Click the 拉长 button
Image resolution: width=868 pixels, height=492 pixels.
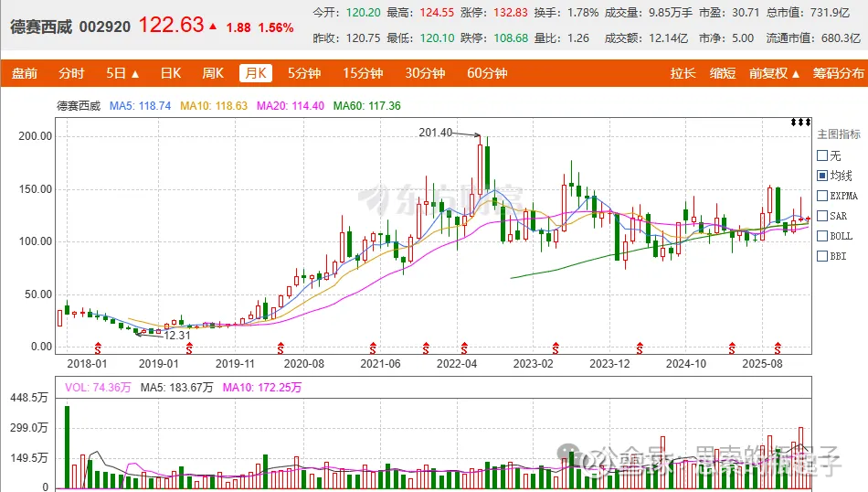(683, 73)
